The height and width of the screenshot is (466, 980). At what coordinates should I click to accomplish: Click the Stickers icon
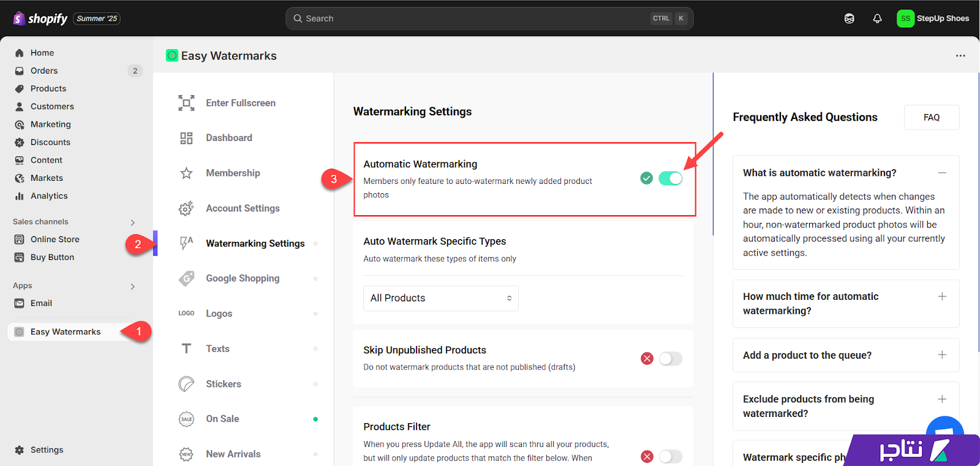click(186, 384)
